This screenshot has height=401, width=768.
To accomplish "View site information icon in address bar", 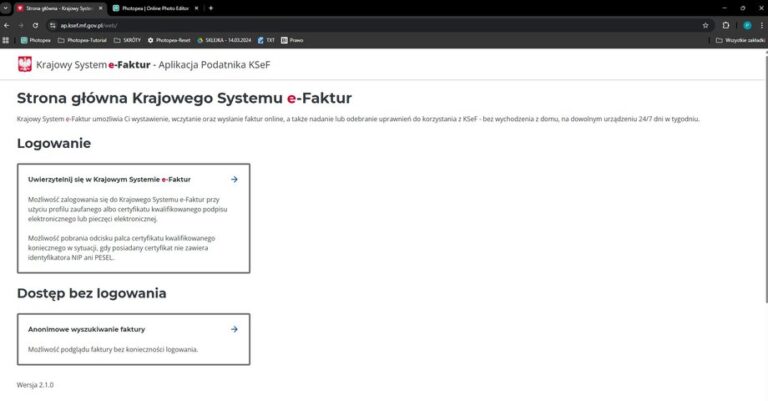I will (53, 25).
